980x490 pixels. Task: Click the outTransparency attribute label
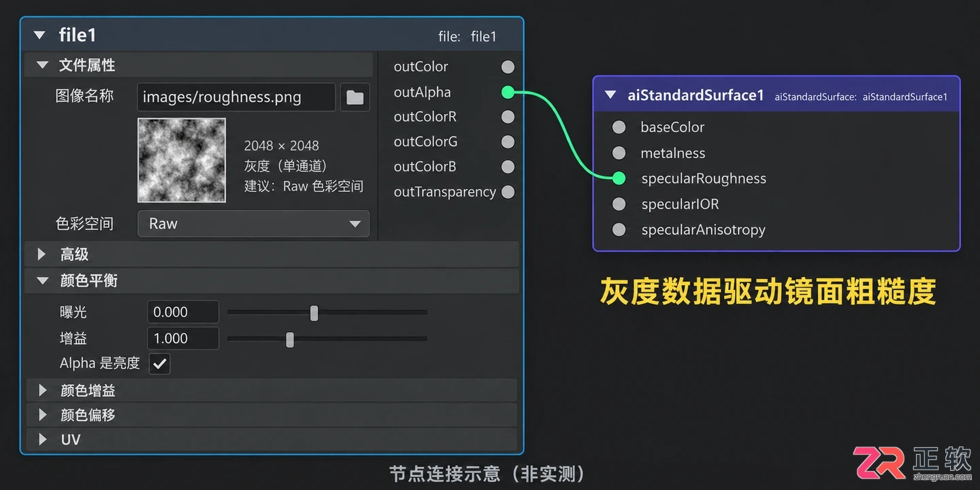click(x=444, y=192)
